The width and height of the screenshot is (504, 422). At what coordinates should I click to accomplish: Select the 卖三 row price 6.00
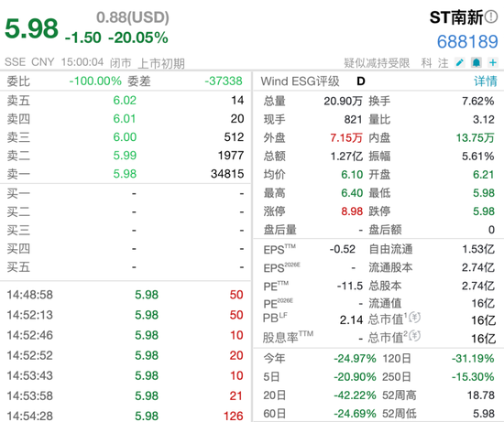pos(125,136)
